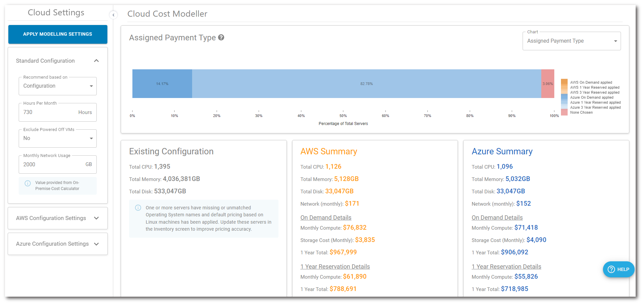Open the Chart type dropdown
The image size is (644, 305).
(571, 41)
